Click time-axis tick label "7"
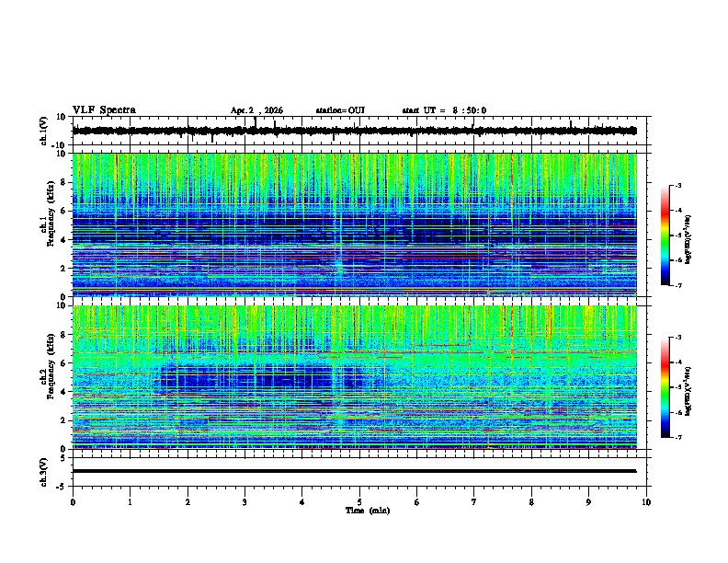 (474, 502)
